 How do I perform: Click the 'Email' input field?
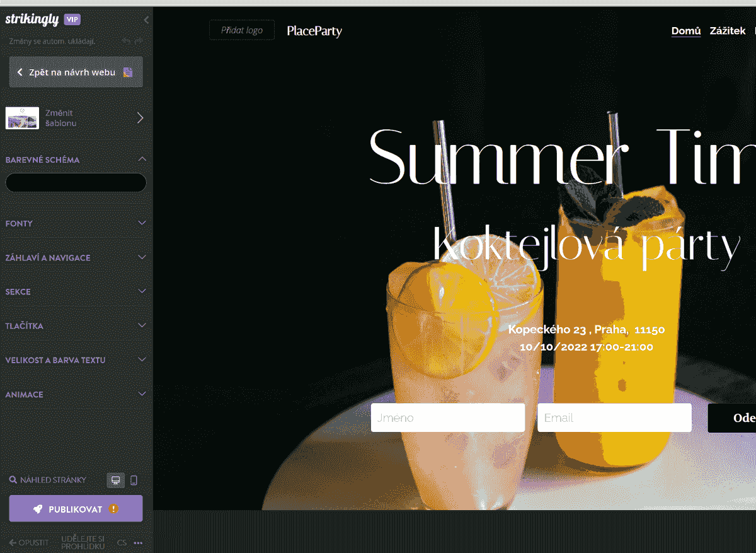point(614,417)
